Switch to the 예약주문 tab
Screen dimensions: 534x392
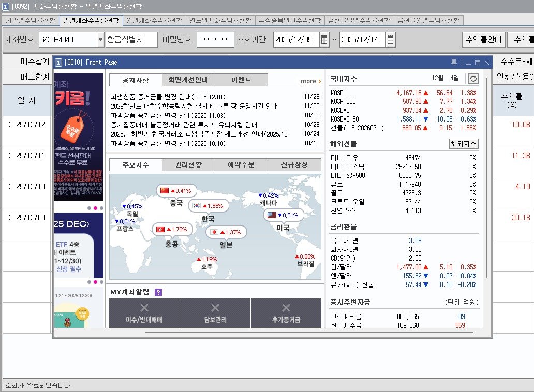[x=241, y=165]
